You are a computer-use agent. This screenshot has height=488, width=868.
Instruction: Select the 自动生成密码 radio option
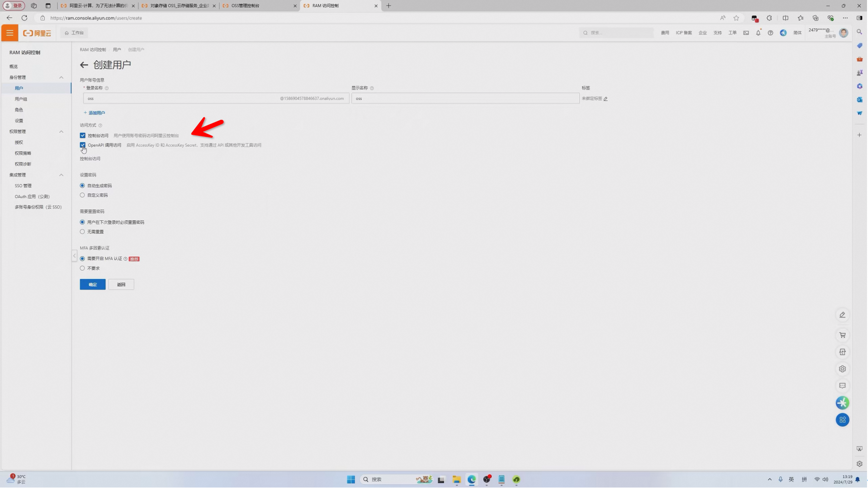83,186
